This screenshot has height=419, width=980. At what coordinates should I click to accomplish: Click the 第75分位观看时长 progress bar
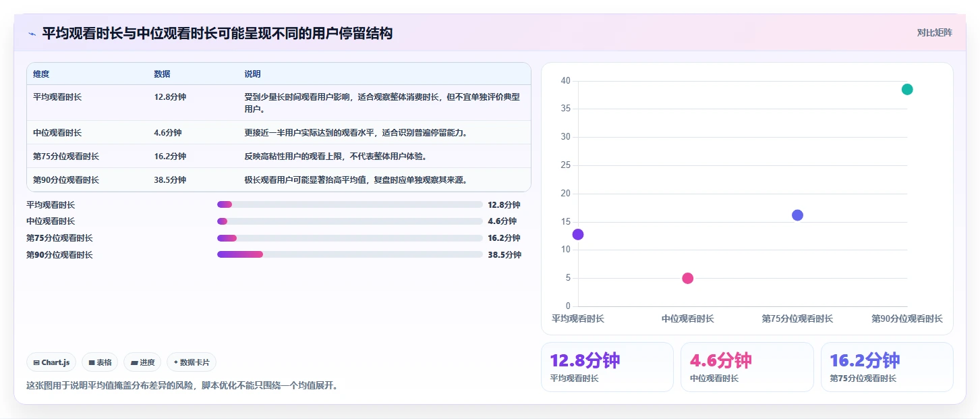pyautogui.click(x=349, y=238)
